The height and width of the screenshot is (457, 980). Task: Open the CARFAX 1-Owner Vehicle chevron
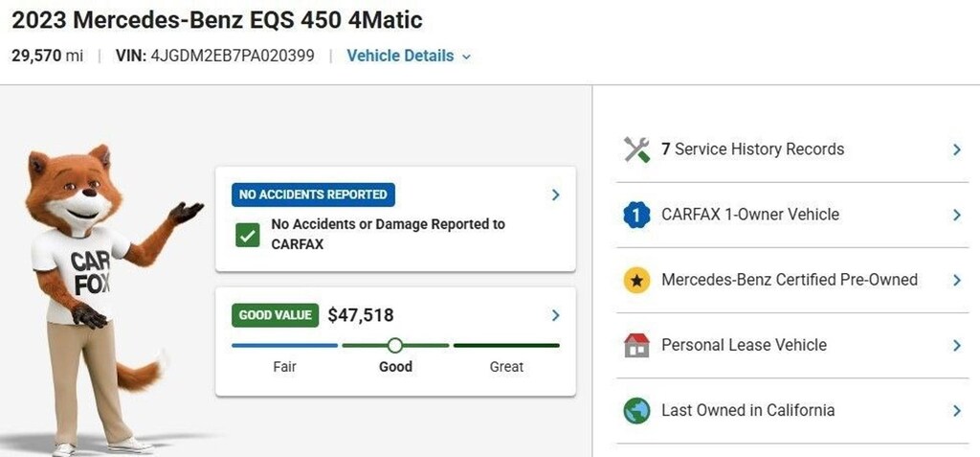(x=957, y=215)
